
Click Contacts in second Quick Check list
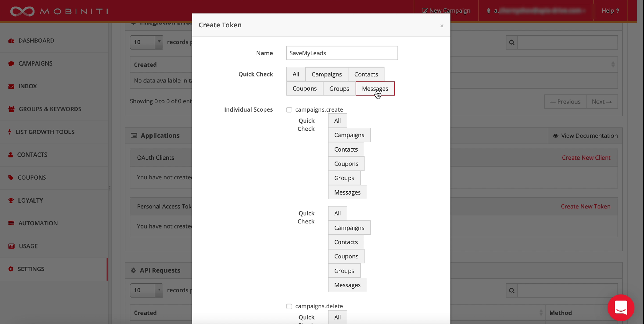(x=346, y=242)
